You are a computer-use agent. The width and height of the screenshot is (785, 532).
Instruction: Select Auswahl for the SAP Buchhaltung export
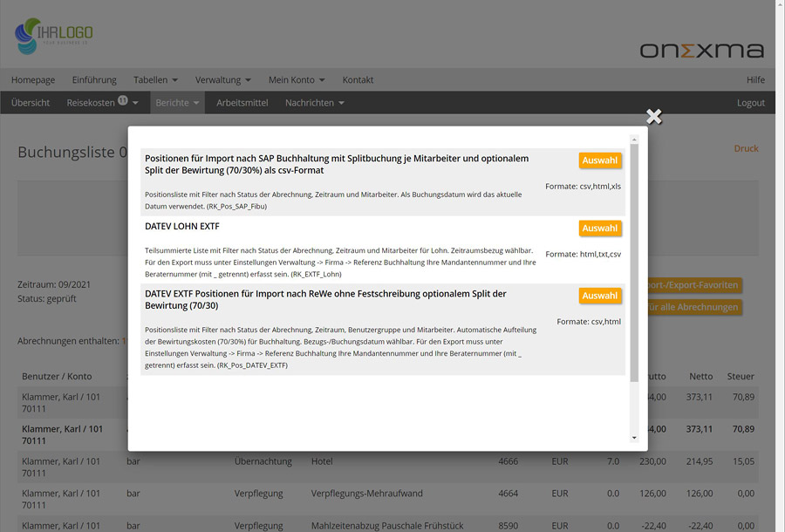pyautogui.click(x=600, y=160)
